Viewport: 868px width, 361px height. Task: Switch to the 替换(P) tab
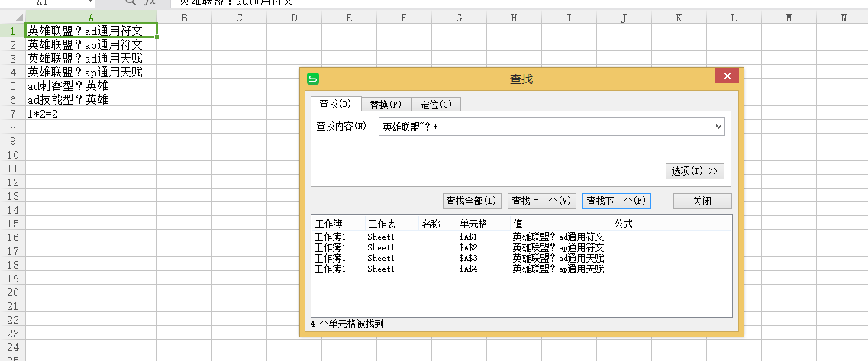(386, 104)
